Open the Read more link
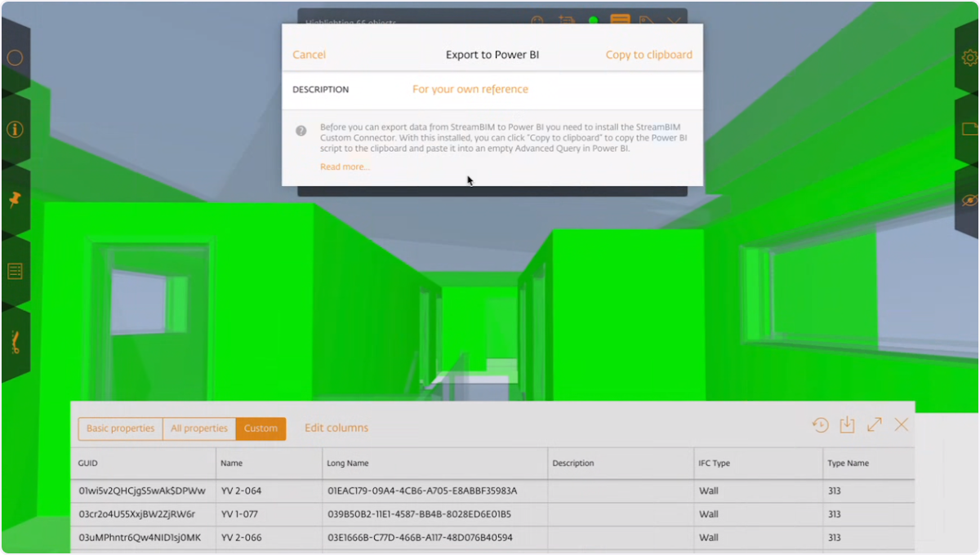 click(x=345, y=166)
